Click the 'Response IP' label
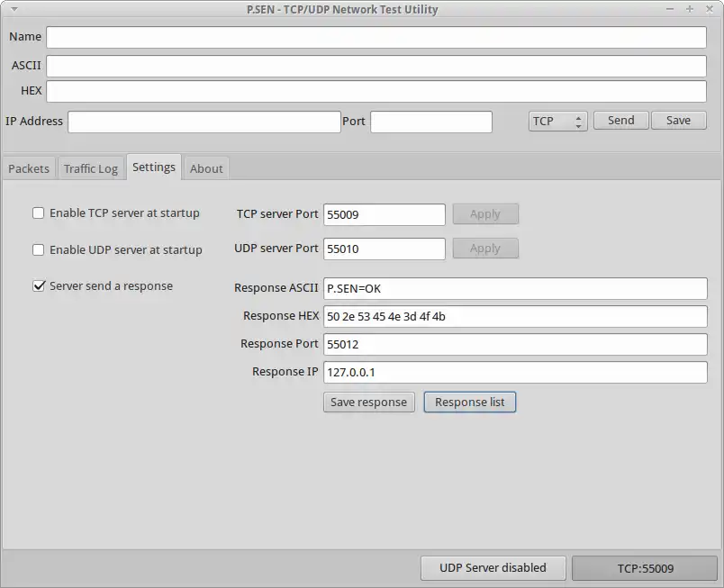This screenshot has height=588, width=724. coord(285,372)
